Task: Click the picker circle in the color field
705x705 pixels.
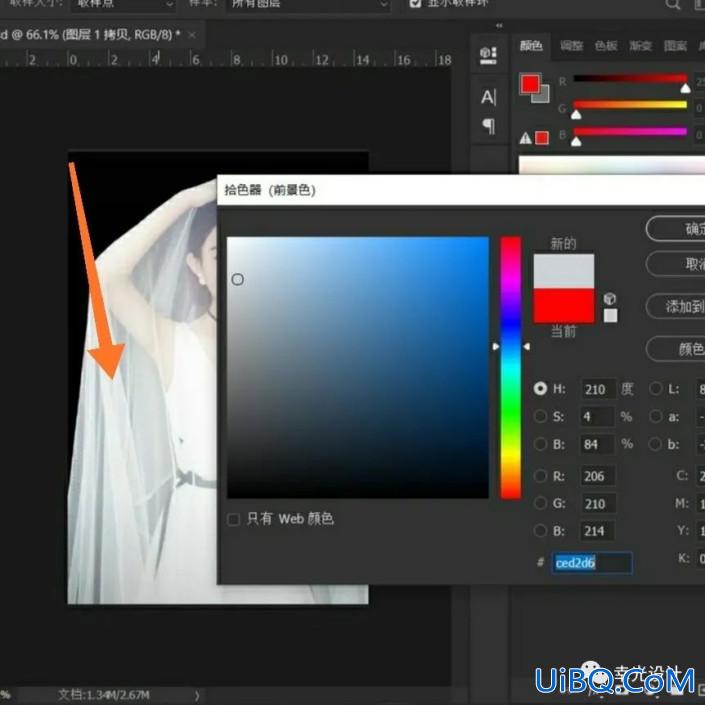Action: coord(237,280)
